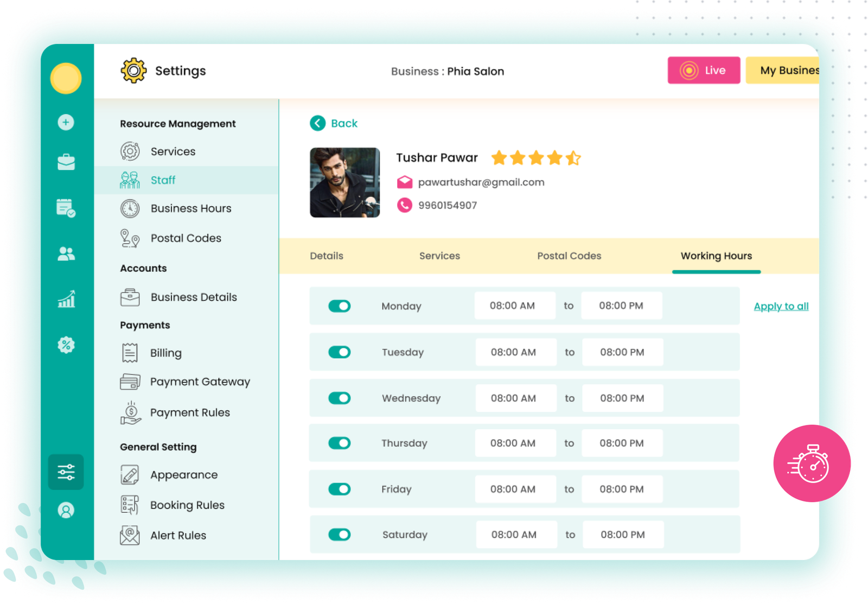
Task: Click the yellow avatar circle at top left
Action: tap(66, 78)
